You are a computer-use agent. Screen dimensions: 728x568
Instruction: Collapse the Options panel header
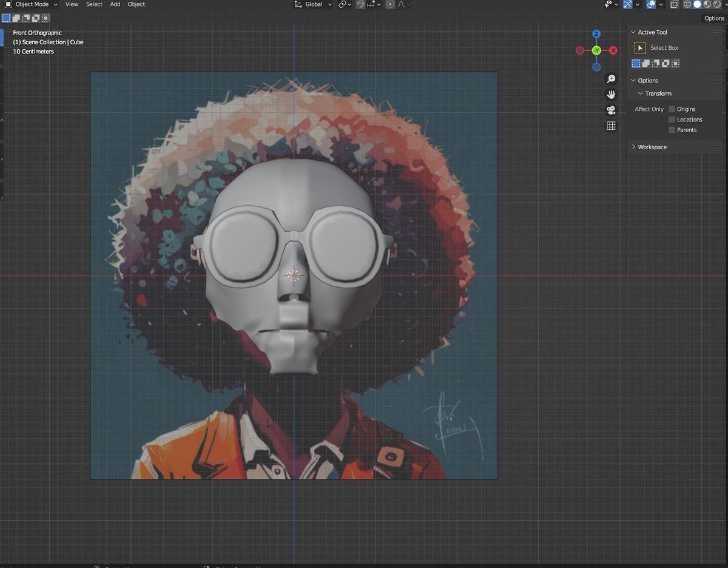633,80
